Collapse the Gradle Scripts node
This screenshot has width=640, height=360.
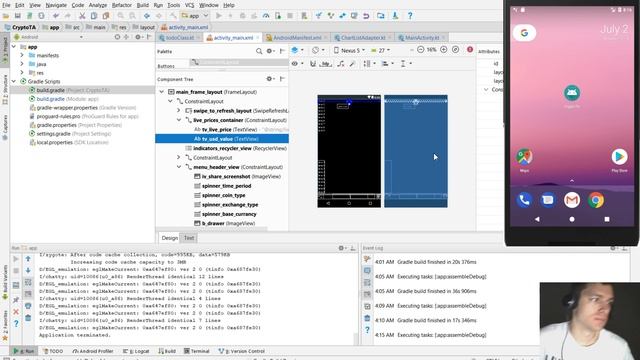click(x=14, y=81)
